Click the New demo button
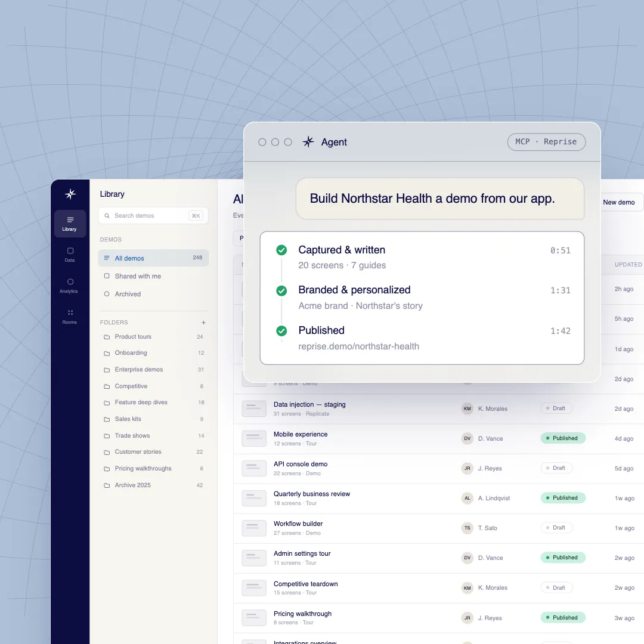Image resolution: width=644 pixels, height=644 pixels. pyautogui.click(x=621, y=202)
